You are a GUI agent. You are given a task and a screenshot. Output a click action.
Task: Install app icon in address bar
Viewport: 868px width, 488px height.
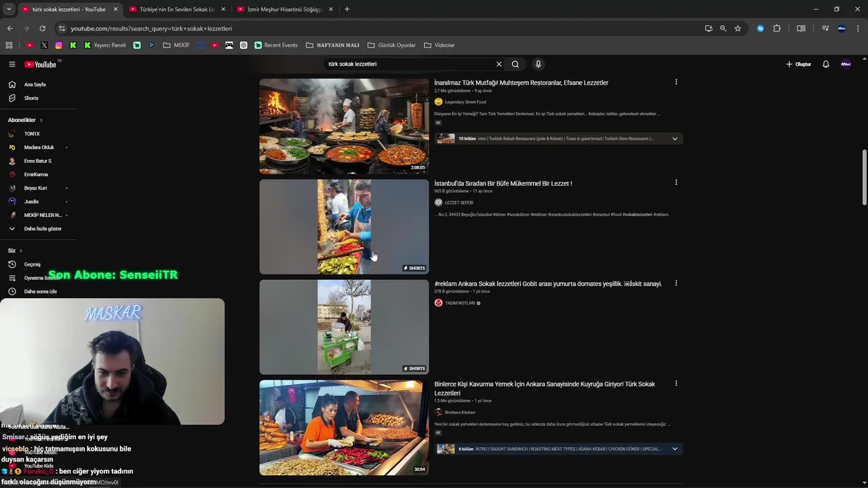709,28
